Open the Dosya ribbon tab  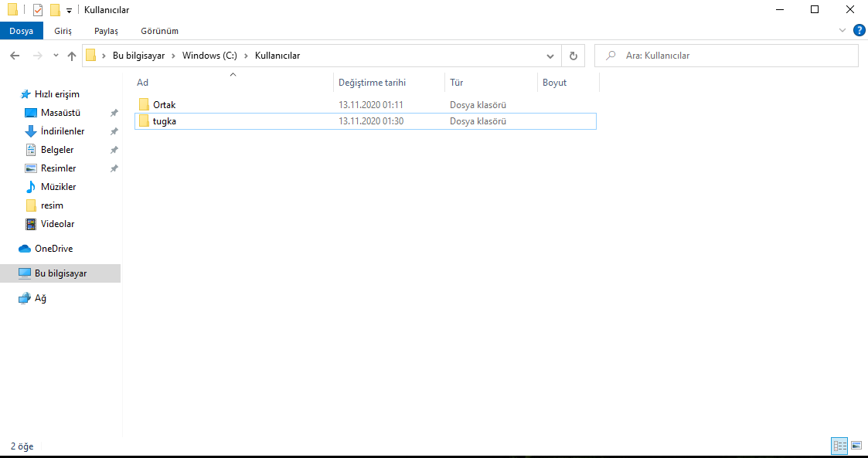[21, 31]
